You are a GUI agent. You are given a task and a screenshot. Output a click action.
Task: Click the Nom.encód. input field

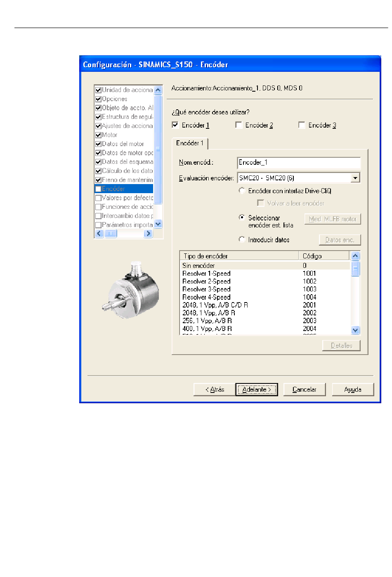(x=299, y=163)
